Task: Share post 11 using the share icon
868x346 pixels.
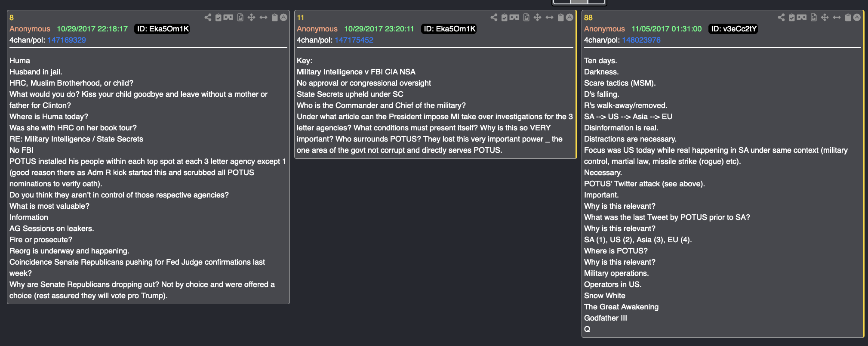Action: 494,17
